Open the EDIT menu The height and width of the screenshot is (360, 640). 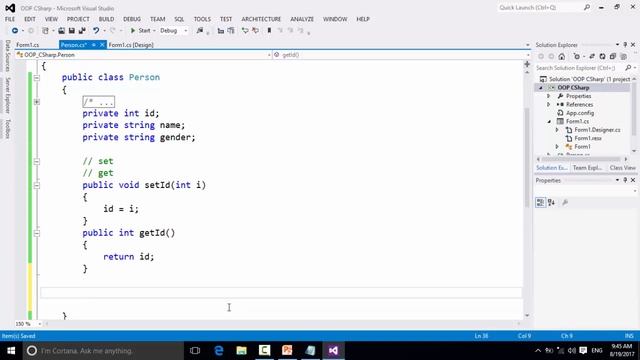point(30,19)
